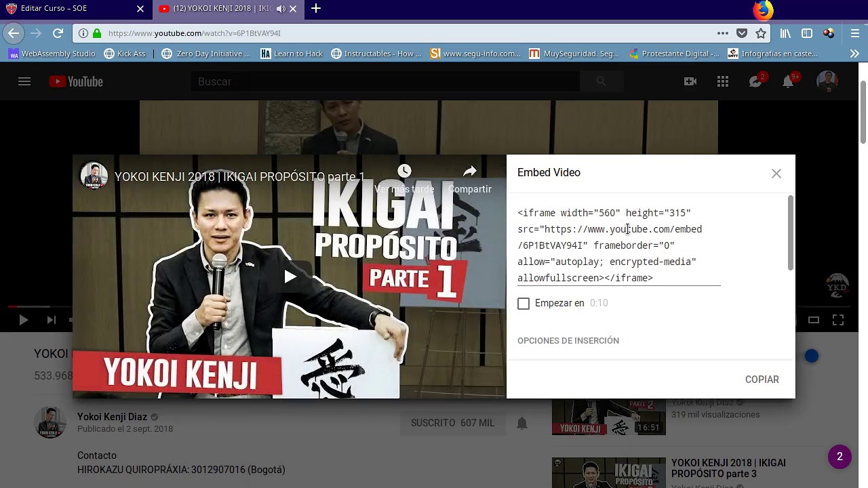The image size is (868, 488).
Task: Select the iframe embed code text
Action: (618, 245)
